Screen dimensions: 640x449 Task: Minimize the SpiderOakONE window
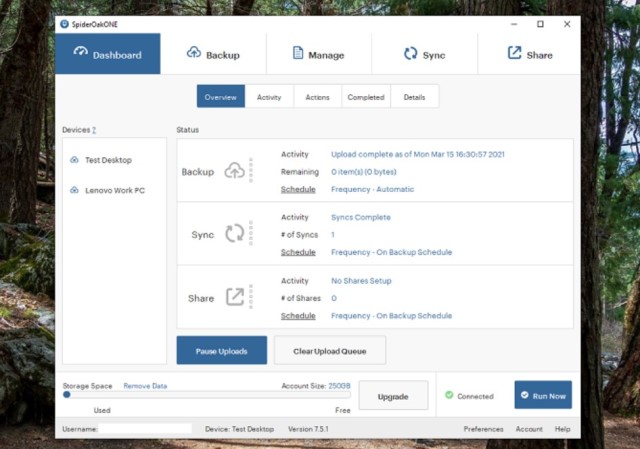514,24
